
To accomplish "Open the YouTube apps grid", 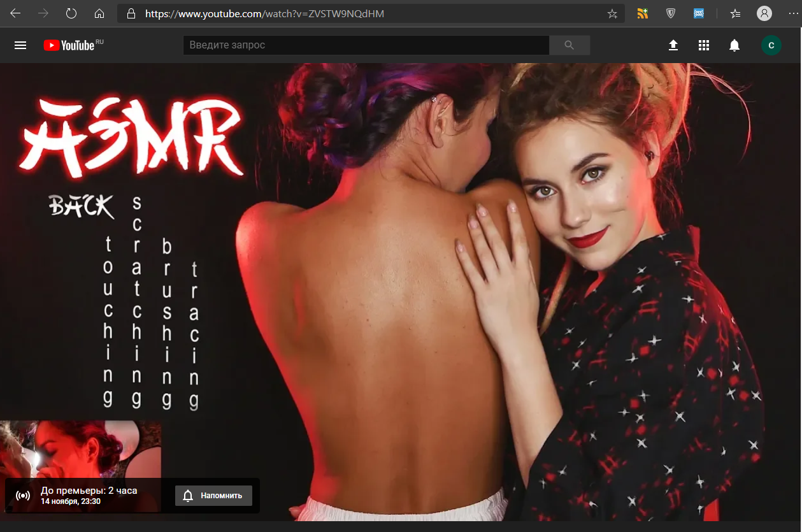I will 704,45.
